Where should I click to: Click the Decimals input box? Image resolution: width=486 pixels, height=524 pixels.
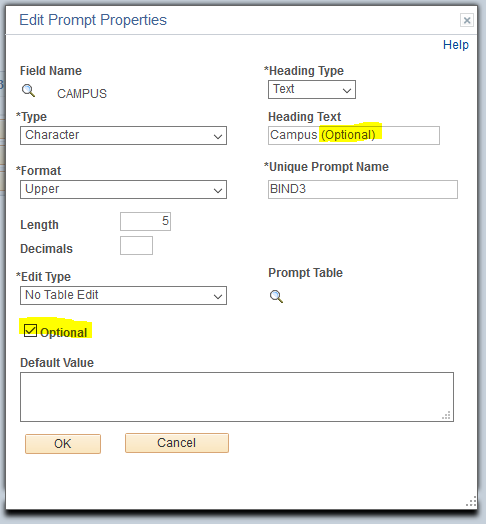click(136, 246)
